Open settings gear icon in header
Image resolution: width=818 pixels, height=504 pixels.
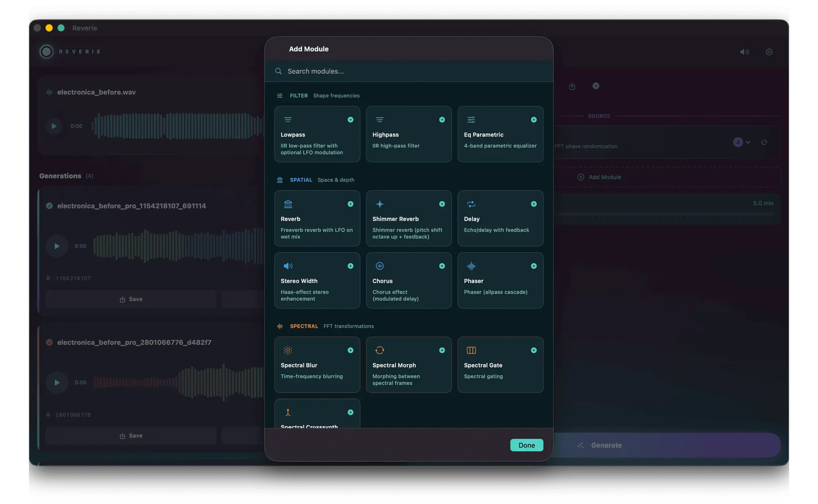pyautogui.click(x=769, y=52)
